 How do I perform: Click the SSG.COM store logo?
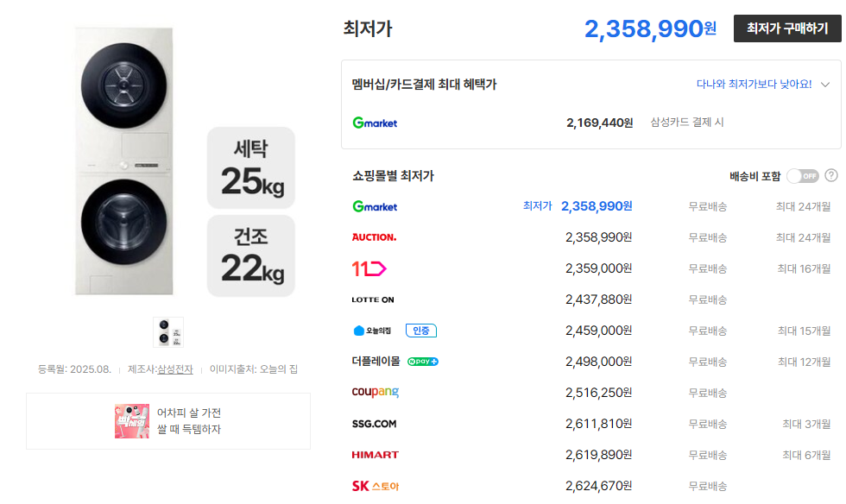click(374, 424)
